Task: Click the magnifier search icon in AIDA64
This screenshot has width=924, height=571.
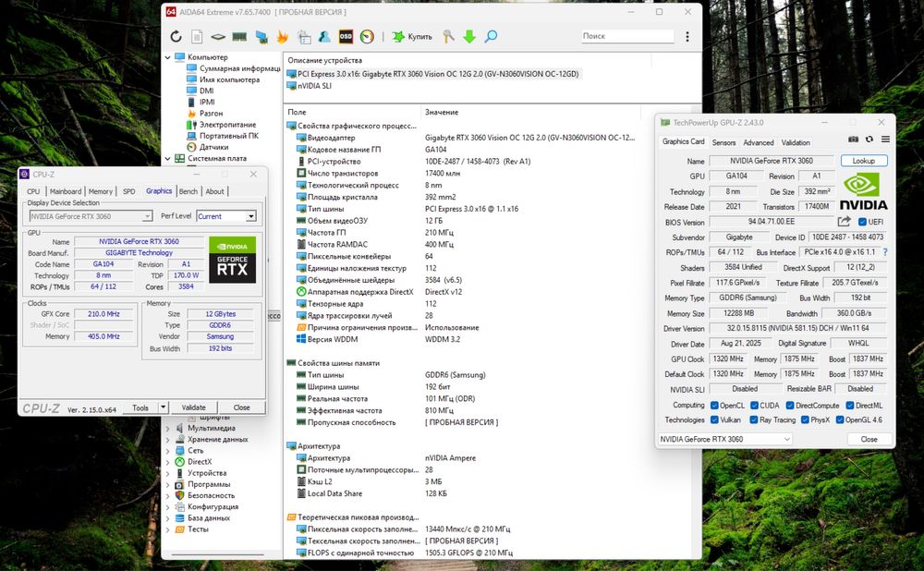Action: [x=491, y=37]
